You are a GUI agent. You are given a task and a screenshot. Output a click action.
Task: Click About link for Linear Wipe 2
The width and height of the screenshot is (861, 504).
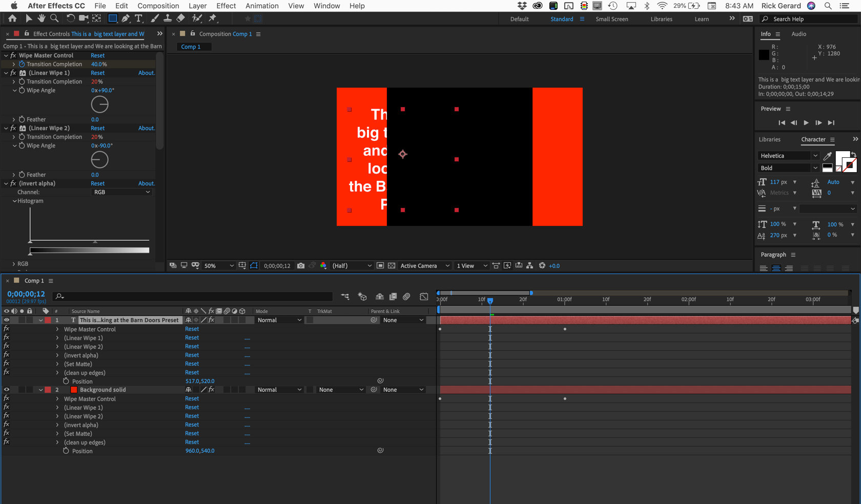coord(147,128)
